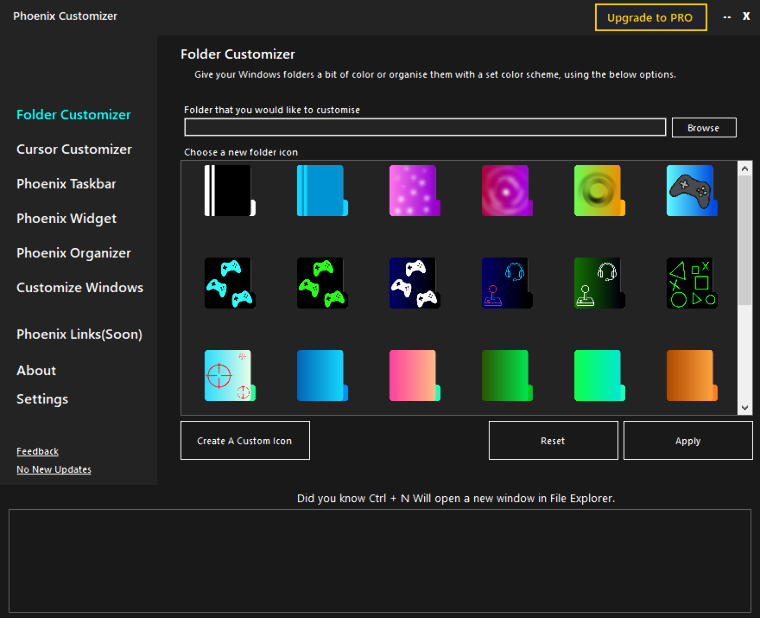Switch to Phoenix Organizer

[x=74, y=253]
